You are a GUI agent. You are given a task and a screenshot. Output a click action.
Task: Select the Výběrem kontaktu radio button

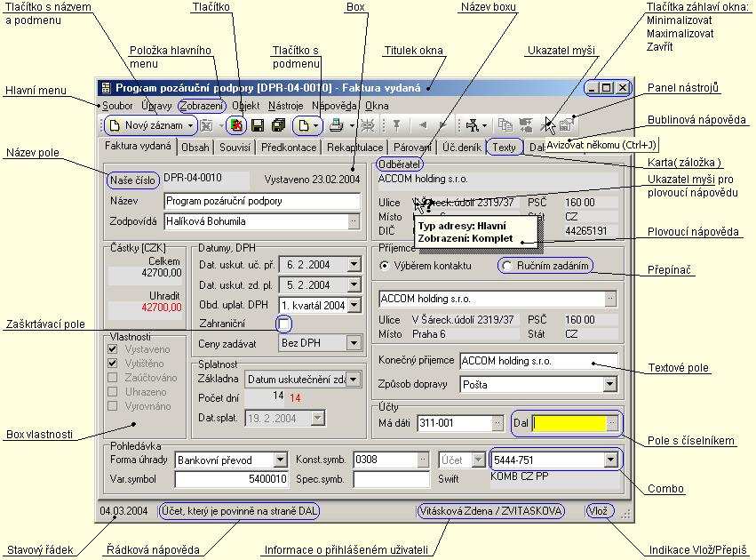tap(385, 266)
